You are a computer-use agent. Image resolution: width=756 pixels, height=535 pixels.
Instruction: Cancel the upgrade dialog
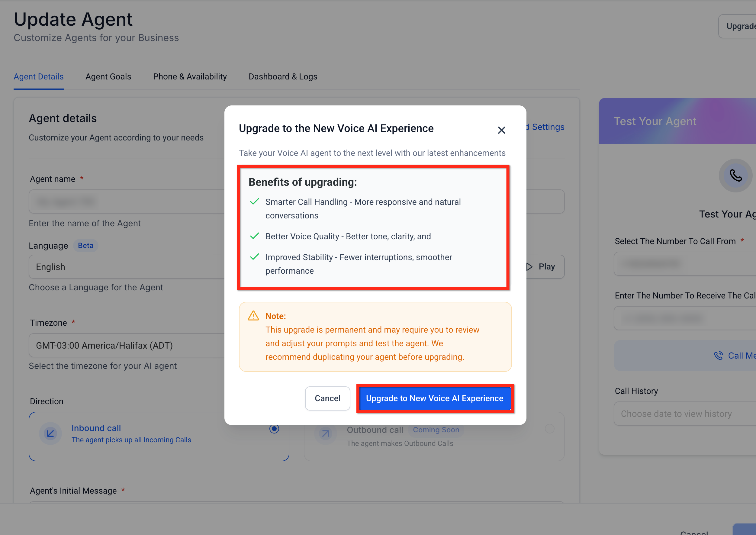click(x=327, y=398)
